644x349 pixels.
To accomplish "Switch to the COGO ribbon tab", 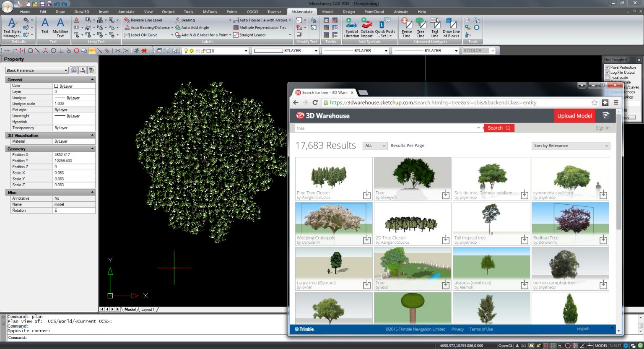I will 252,12.
